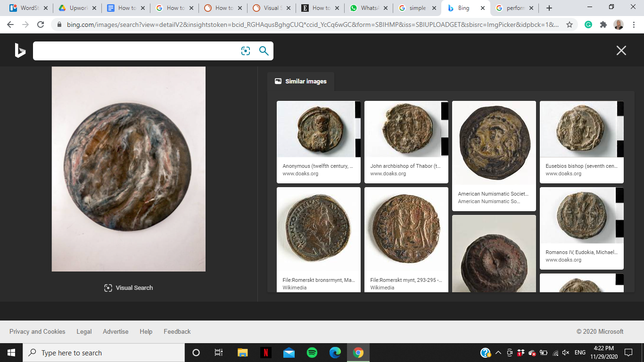Switch to the WordStream tab

[28, 8]
